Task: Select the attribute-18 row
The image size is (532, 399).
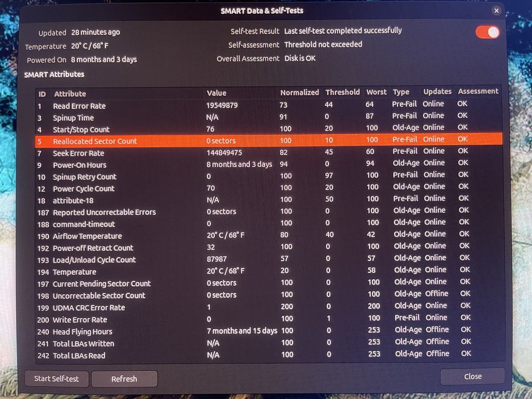Action: 269,200
